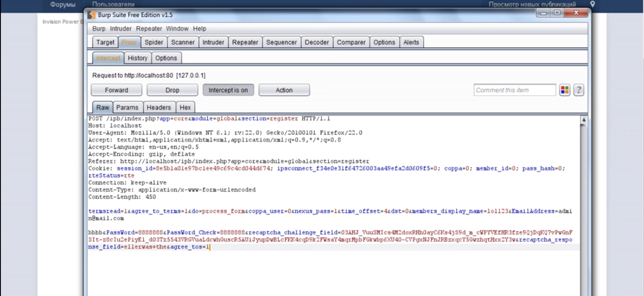Switch to the Spider tab
The width and height of the screenshot is (644, 296).
(154, 42)
